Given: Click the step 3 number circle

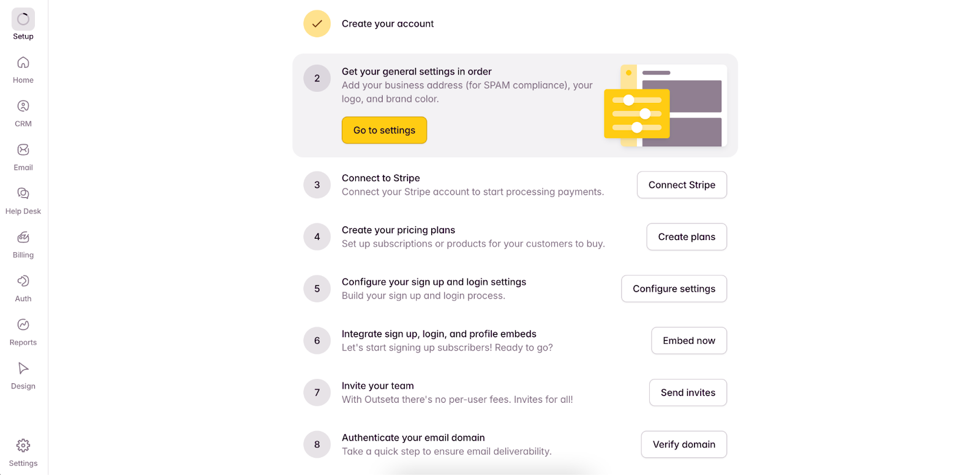Looking at the screenshot, I should pos(317,185).
